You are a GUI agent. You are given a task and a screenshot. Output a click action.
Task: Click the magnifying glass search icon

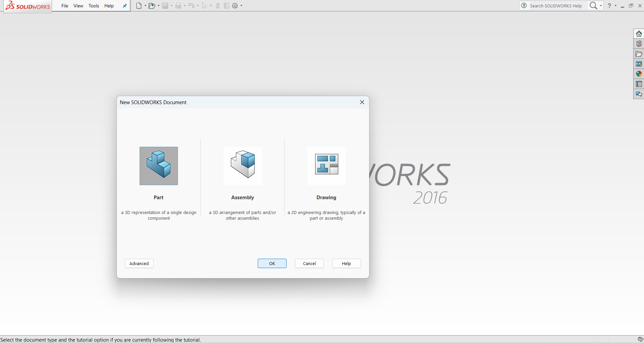click(x=593, y=6)
